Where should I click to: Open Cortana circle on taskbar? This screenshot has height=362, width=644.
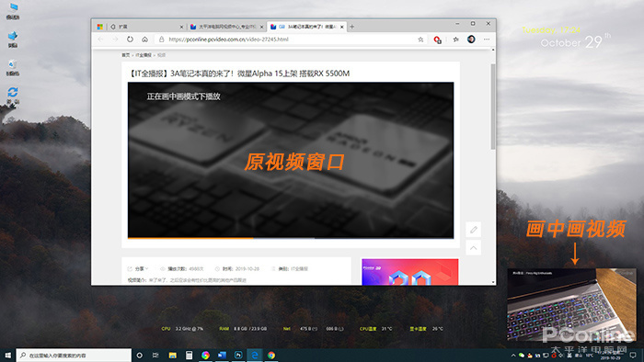pos(139,355)
